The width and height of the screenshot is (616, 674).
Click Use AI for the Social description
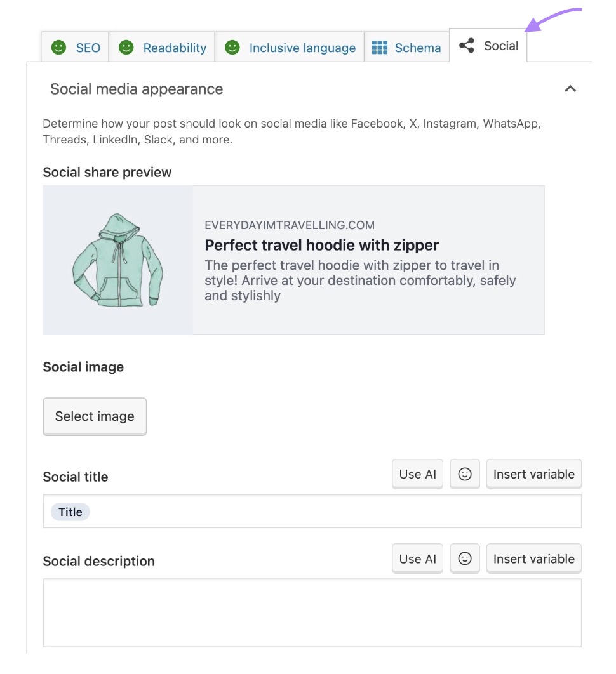pos(417,558)
